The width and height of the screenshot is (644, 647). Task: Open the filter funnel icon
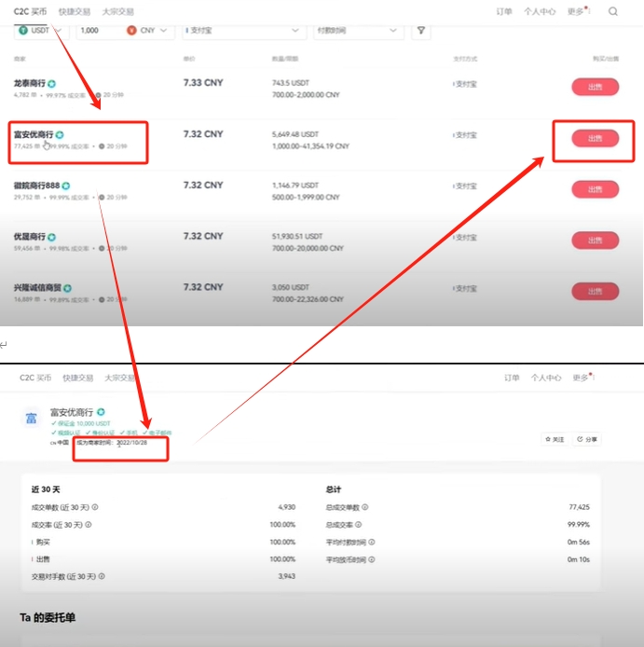point(421,31)
